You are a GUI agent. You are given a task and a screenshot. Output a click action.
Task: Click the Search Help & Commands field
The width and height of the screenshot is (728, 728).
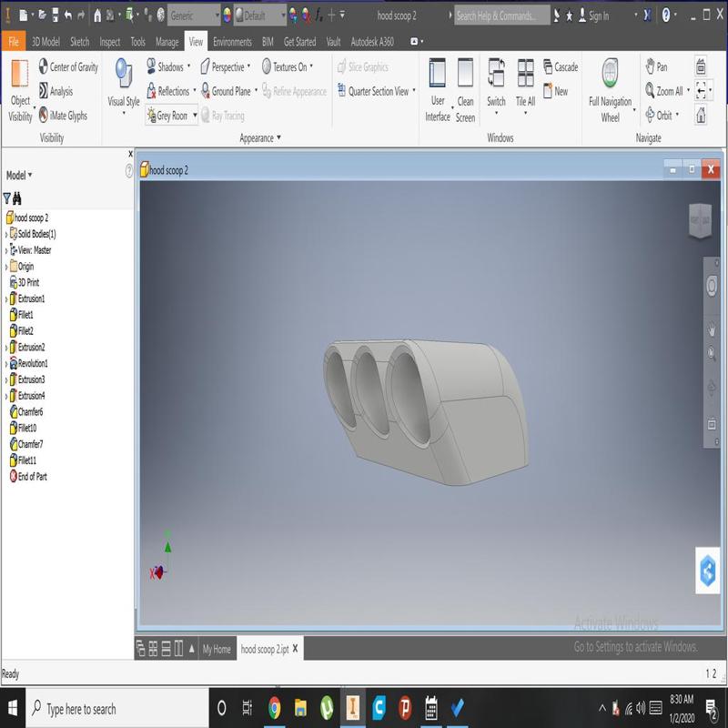click(501, 15)
